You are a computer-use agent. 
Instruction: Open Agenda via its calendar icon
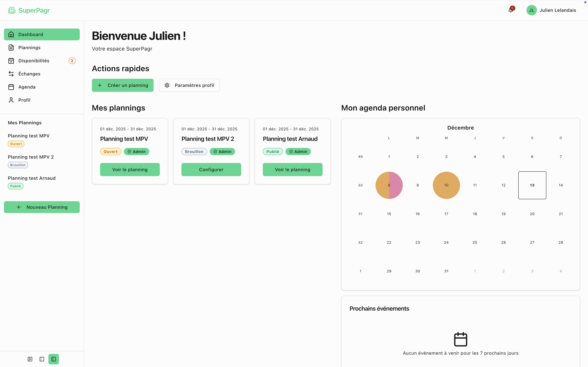[11, 87]
